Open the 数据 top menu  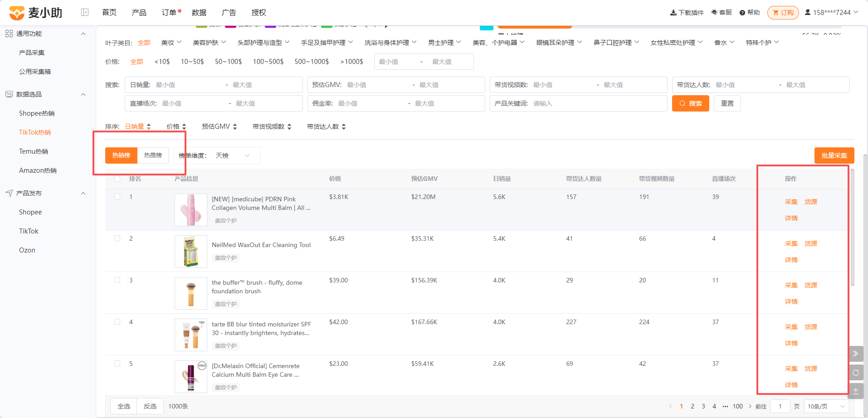point(199,13)
